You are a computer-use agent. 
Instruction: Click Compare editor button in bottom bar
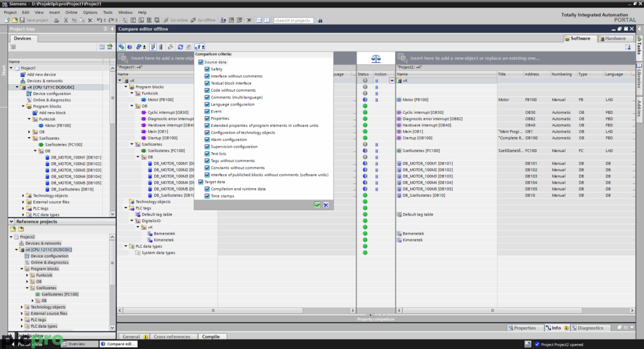tap(118, 344)
